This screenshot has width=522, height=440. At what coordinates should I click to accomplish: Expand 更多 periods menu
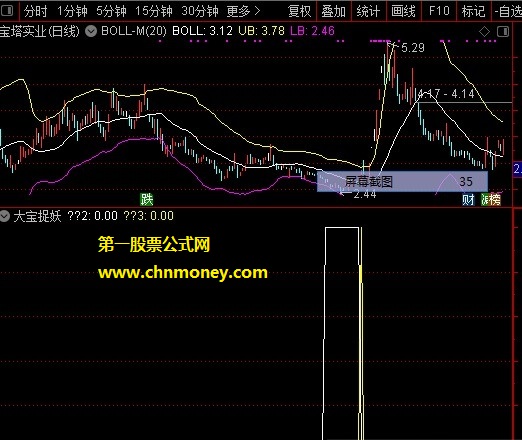tap(243, 11)
